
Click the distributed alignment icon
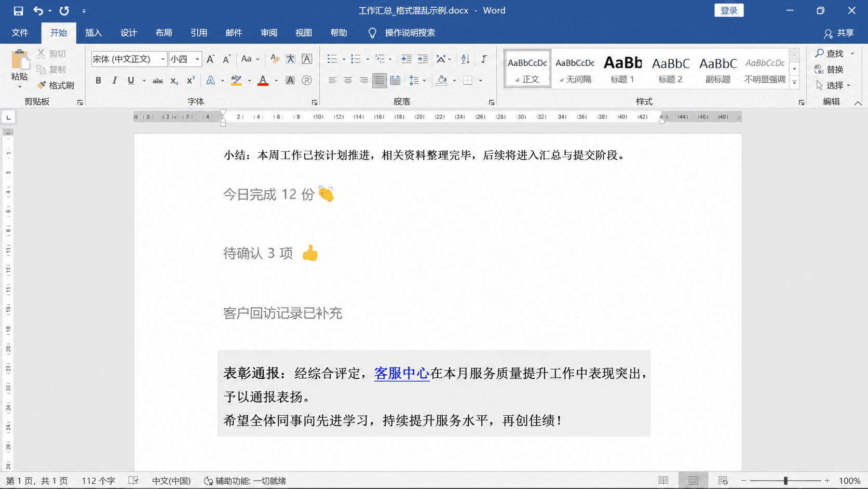point(396,80)
